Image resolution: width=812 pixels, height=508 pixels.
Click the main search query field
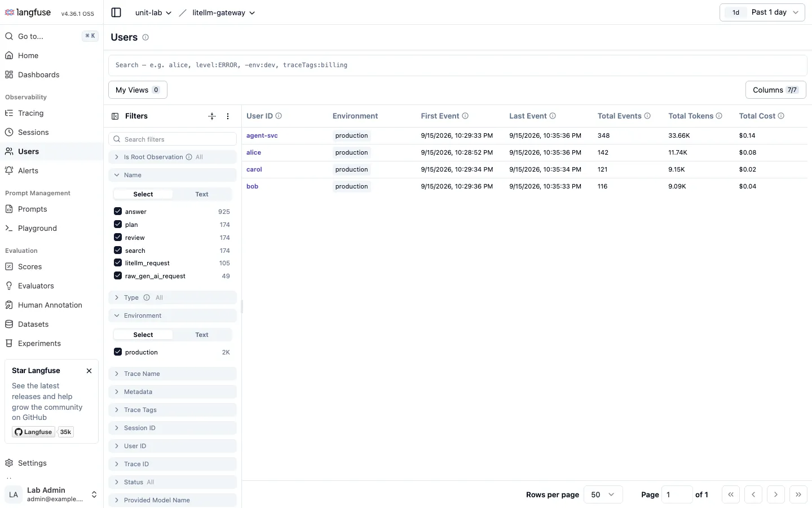click(458, 65)
